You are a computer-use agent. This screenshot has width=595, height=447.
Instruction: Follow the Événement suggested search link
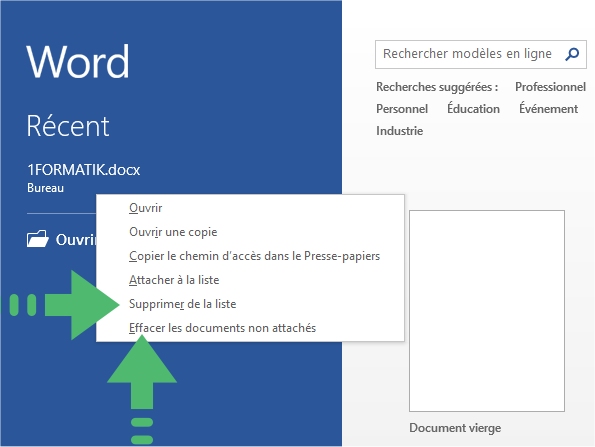(x=548, y=109)
